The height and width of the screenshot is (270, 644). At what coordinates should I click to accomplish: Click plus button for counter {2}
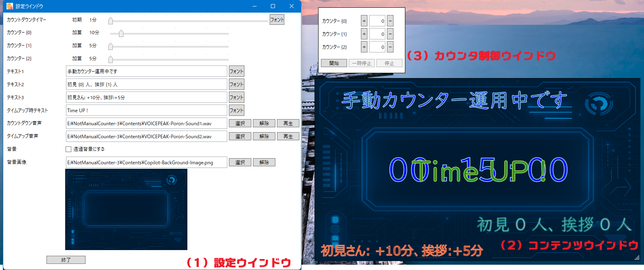click(x=364, y=47)
